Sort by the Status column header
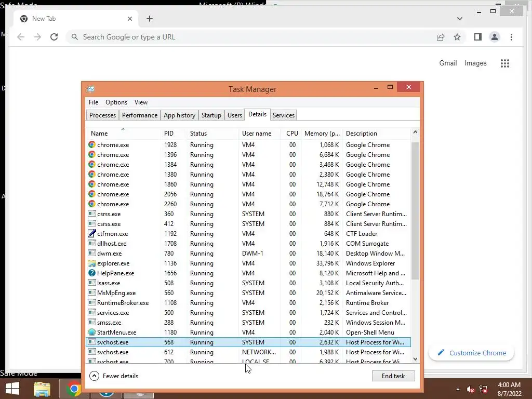Screen dimensions: 532x399 tap(212, 134)
